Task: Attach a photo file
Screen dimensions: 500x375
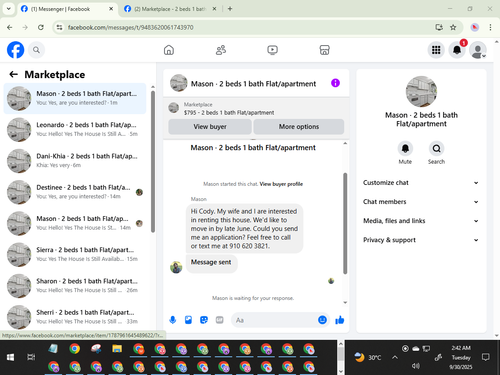Action: (188, 320)
